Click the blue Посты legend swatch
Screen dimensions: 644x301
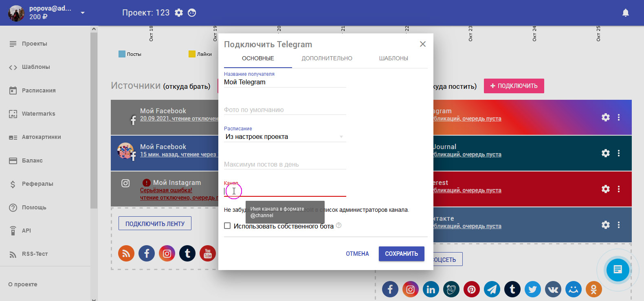(x=122, y=54)
